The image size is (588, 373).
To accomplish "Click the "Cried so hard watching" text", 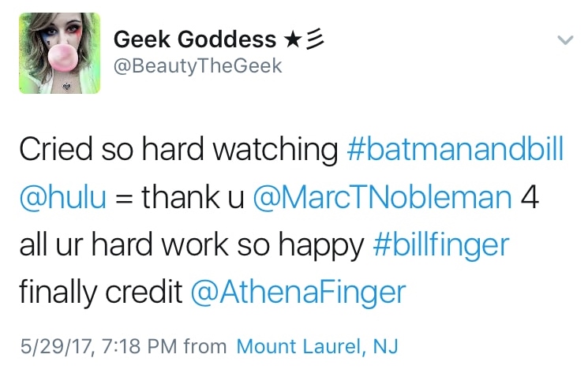I will (x=178, y=150).
